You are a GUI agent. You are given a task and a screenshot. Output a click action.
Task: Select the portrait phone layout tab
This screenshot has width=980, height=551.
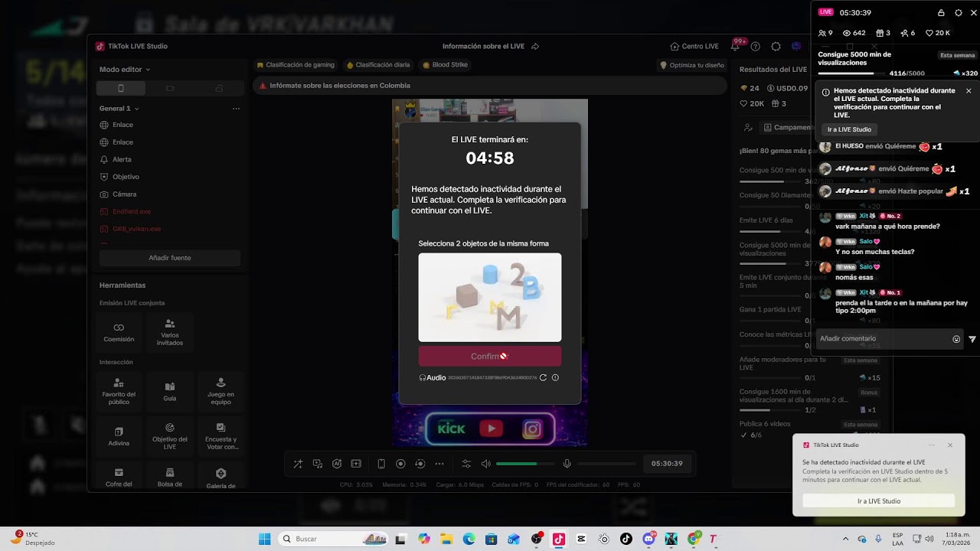120,88
